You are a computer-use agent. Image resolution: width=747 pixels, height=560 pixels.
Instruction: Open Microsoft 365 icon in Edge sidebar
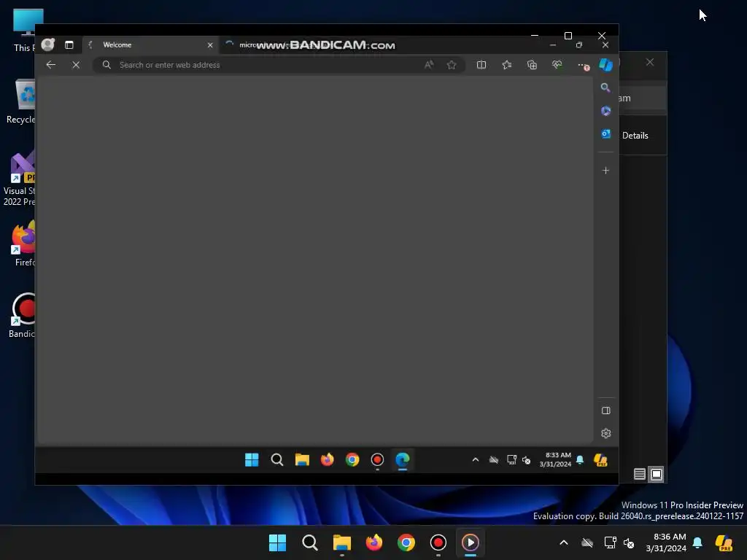click(605, 111)
